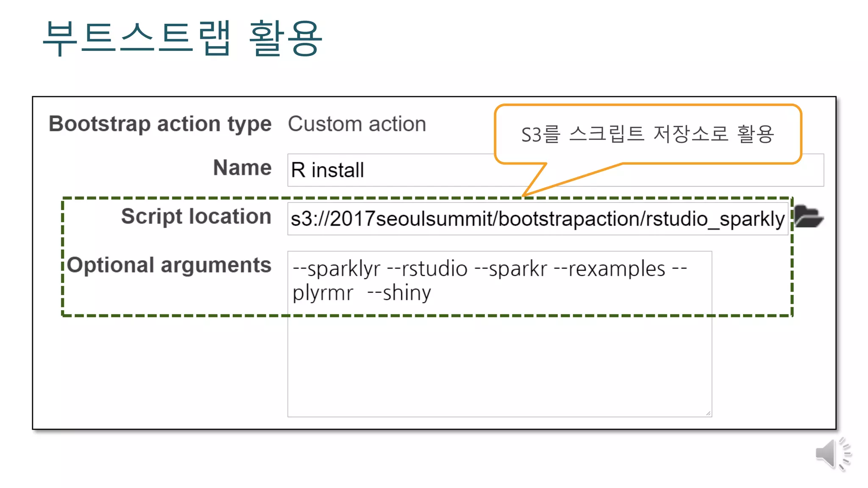The height and width of the screenshot is (488, 868).
Task: Click the 'Name' field label
Action: (242, 167)
